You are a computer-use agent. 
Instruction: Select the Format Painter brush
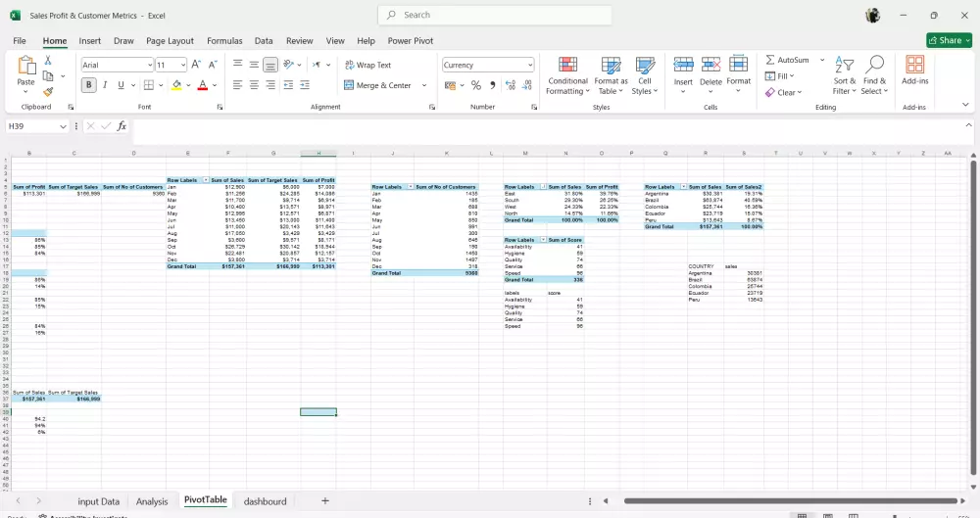[x=47, y=92]
